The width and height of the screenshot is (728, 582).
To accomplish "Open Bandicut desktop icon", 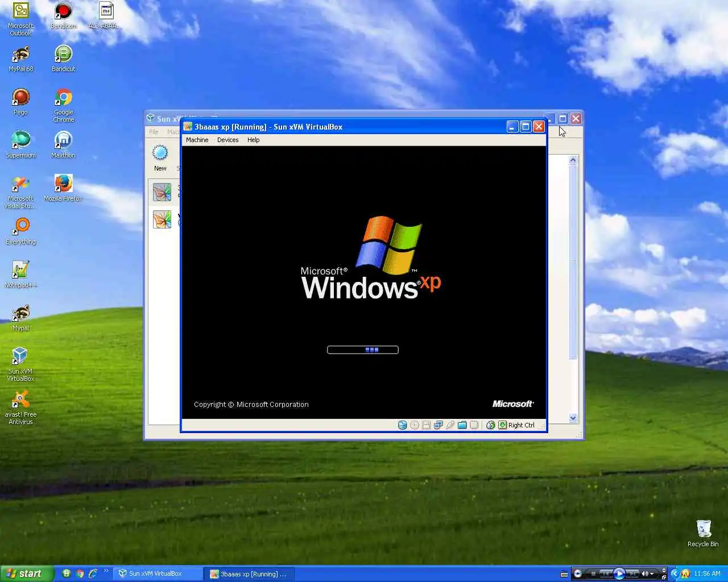I will (64, 59).
